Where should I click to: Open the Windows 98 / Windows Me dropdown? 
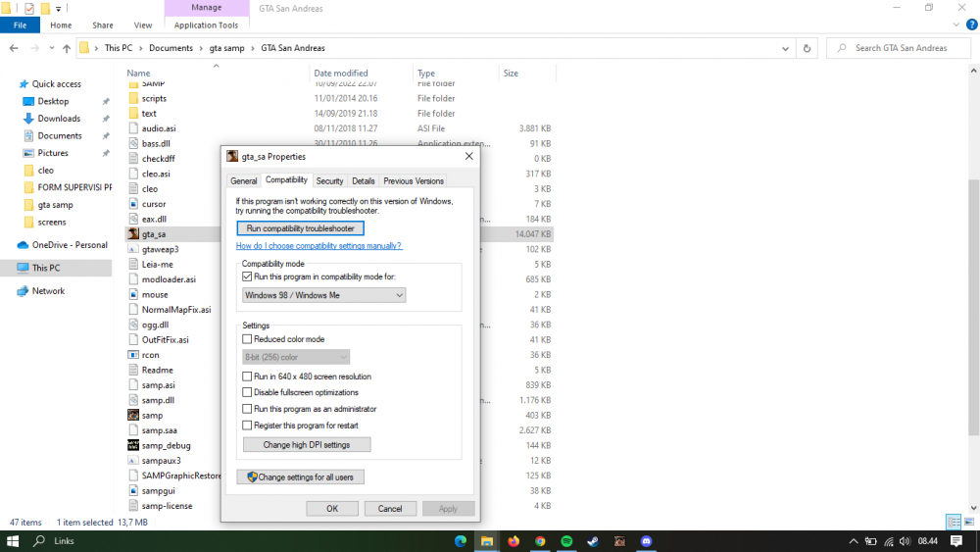click(x=323, y=295)
